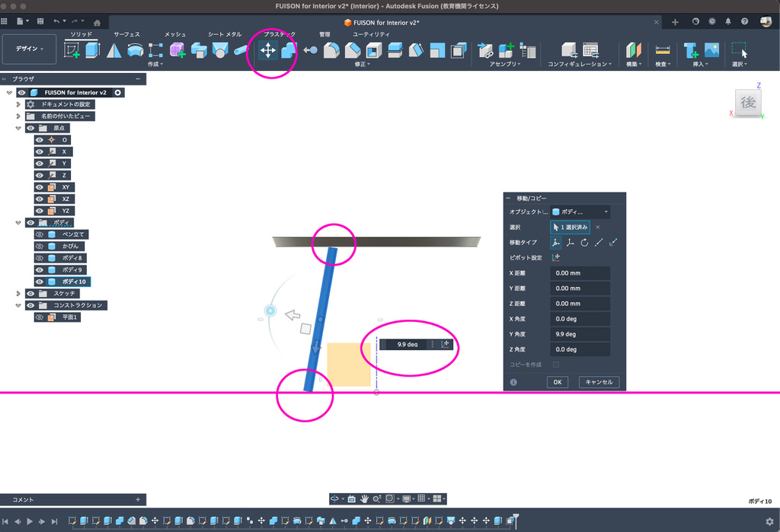Open the デザイン workspace dropdown

click(30, 49)
